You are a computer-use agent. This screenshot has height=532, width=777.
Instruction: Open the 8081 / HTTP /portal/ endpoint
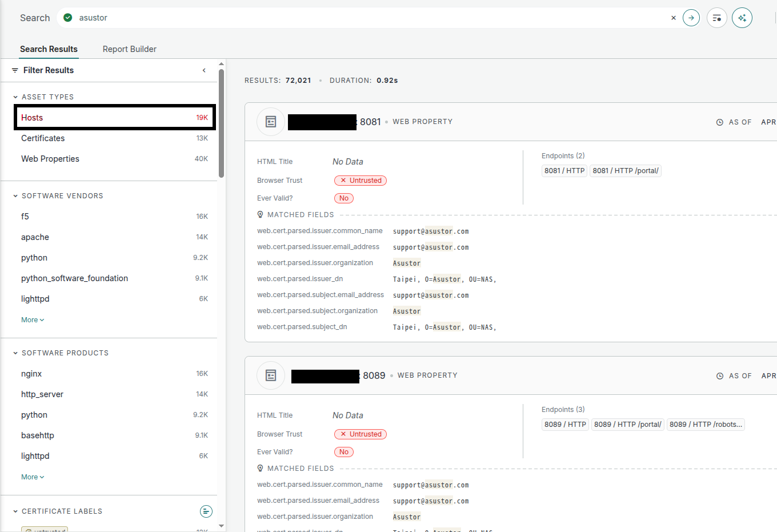coord(625,171)
